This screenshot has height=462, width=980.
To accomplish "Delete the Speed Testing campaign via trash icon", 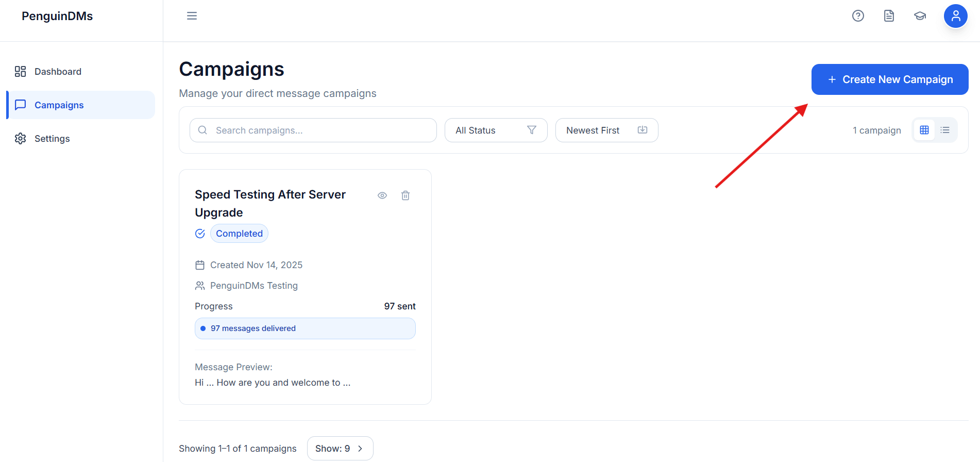I will pyautogui.click(x=405, y=195).
